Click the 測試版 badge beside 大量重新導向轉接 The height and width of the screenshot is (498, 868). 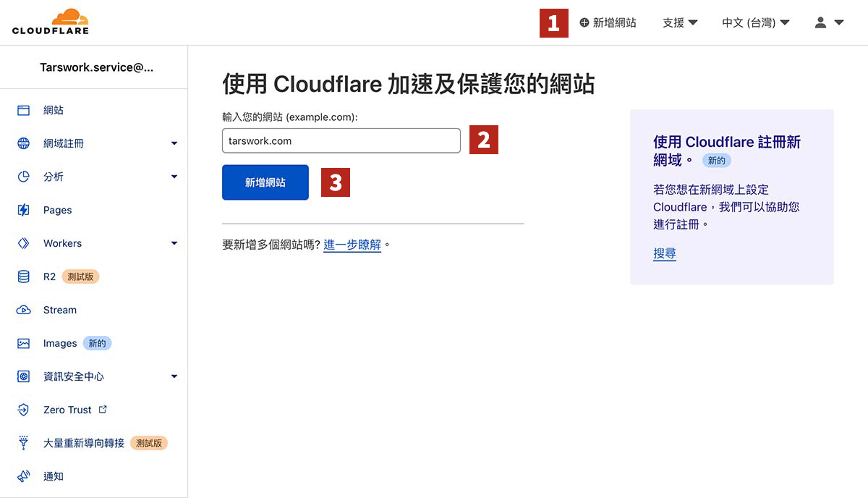click(149, 443)
